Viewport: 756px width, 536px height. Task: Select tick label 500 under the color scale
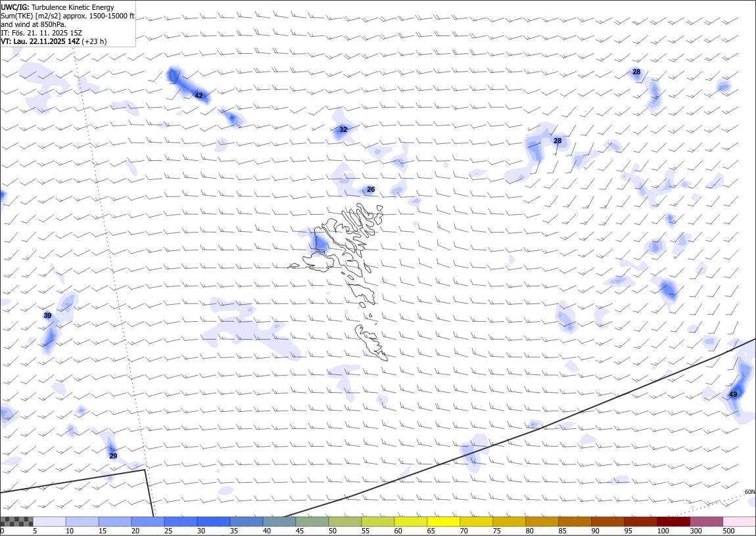click(728, 531)
